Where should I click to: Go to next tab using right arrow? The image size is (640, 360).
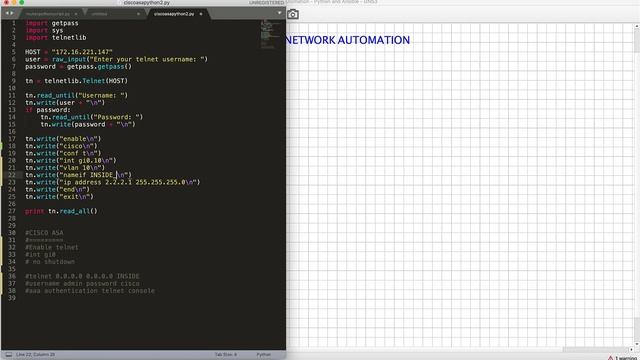(11, 13)
